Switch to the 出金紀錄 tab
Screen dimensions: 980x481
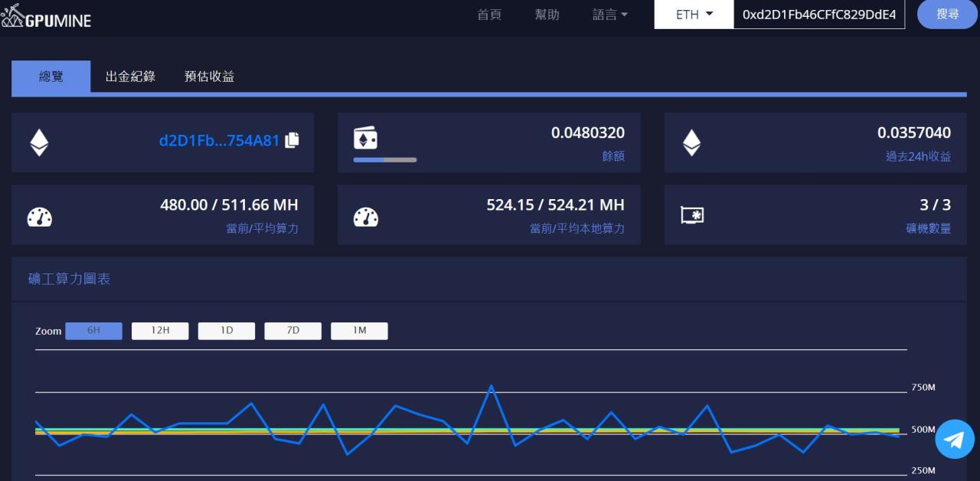coord(130,77)
